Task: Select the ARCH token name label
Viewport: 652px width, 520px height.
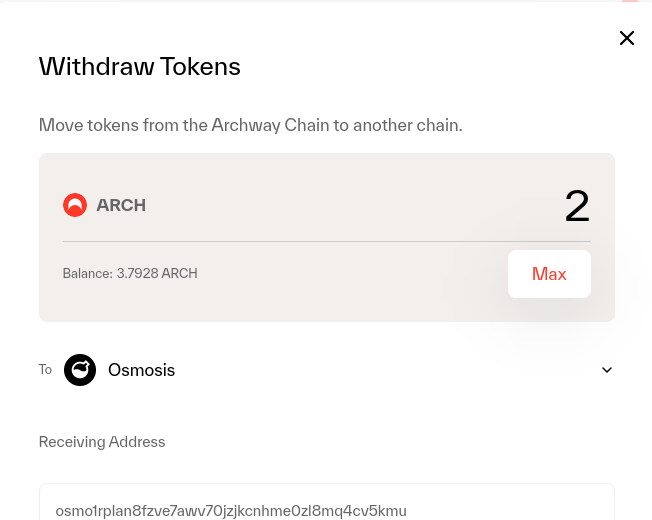Action: coord(121,206)
